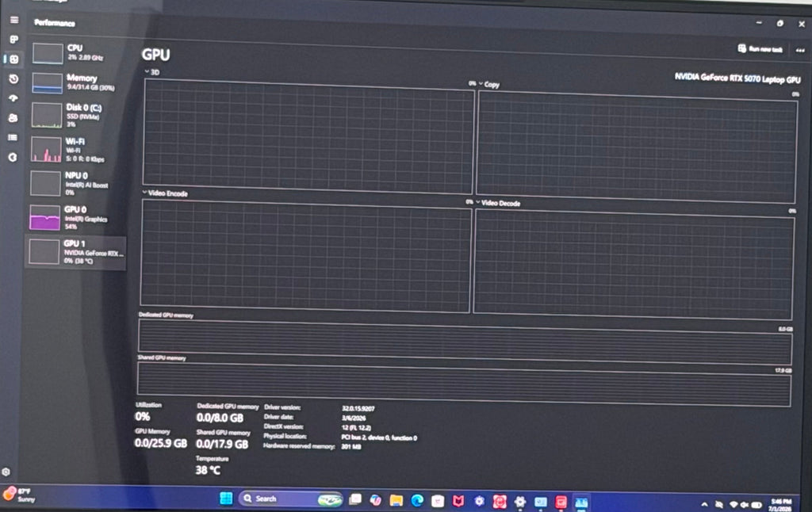Click the 0% Utilization value
The height and width of the screenshot is (512, 812).
tap(143, 417)
